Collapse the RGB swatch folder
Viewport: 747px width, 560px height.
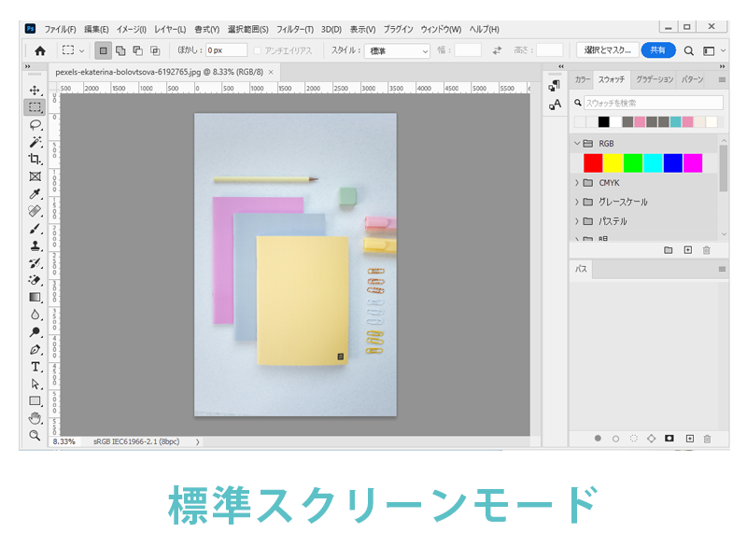(577, 144)
